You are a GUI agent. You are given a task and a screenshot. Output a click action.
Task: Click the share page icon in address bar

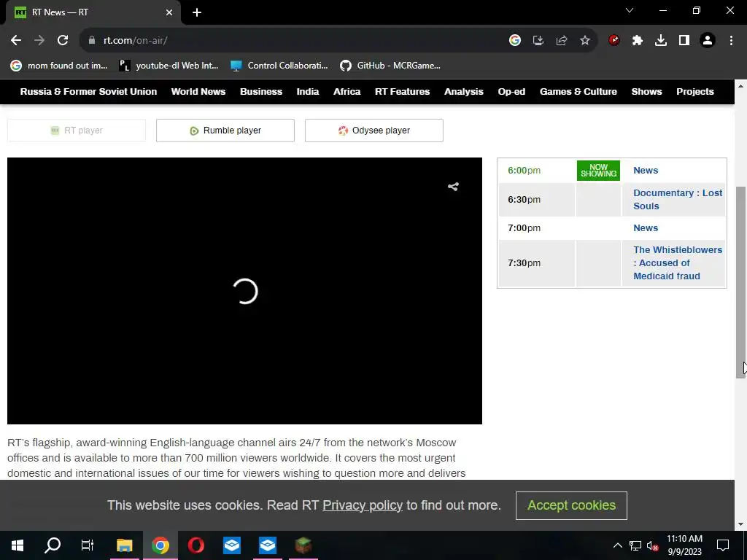point(562,41)
